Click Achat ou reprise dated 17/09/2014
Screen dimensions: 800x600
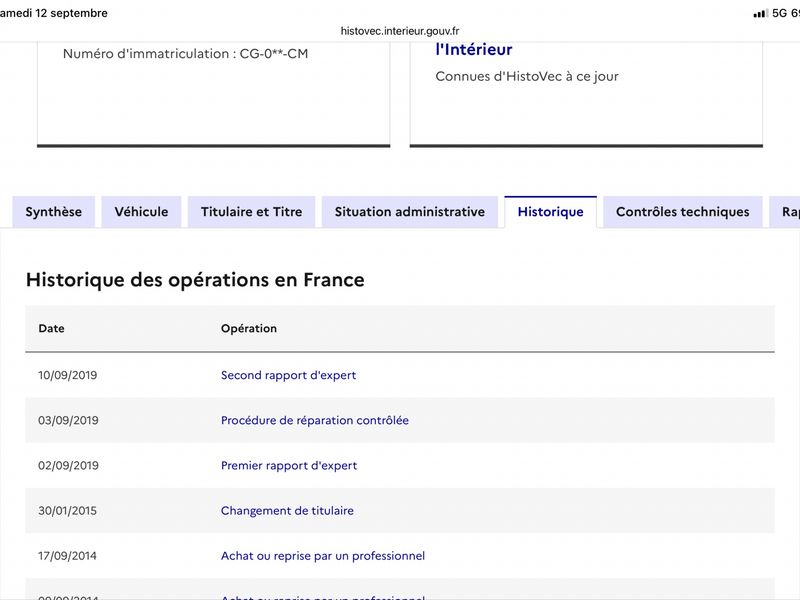click(x=323, y=556)
